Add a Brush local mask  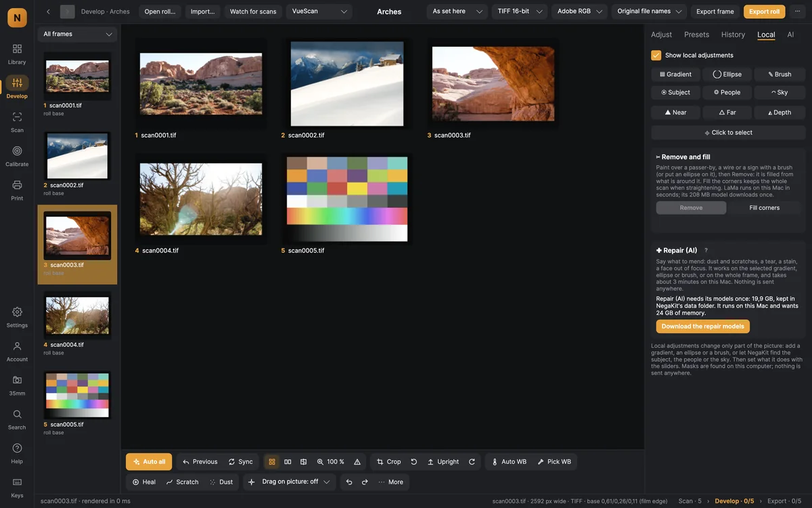tap(780, 75)
